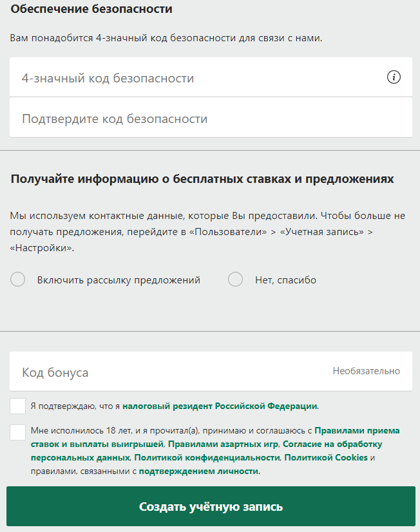Image resolution: width=420 pixels, height=532 pixels.
Task: Open the Правилами азартных игр link
Action: tap(224, 444)
